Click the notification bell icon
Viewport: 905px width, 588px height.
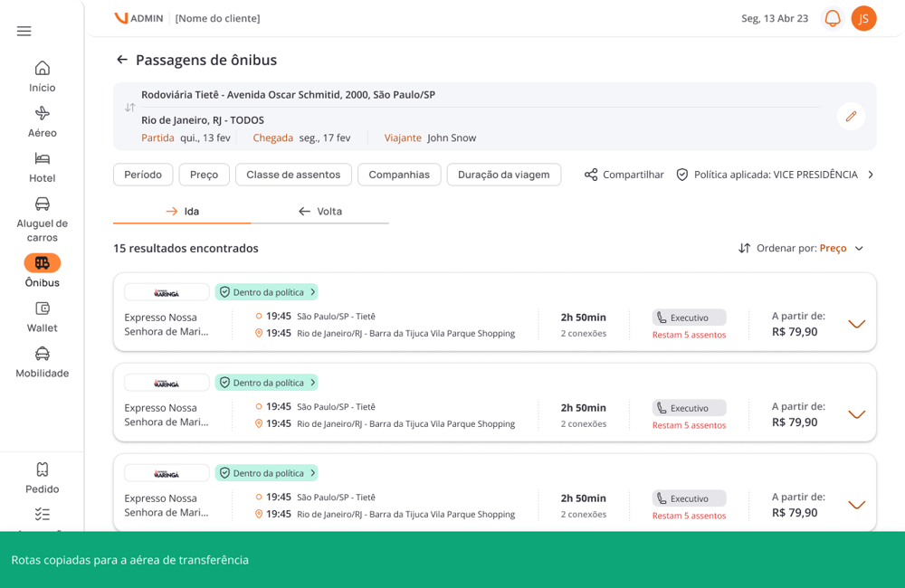coord(833,18)
